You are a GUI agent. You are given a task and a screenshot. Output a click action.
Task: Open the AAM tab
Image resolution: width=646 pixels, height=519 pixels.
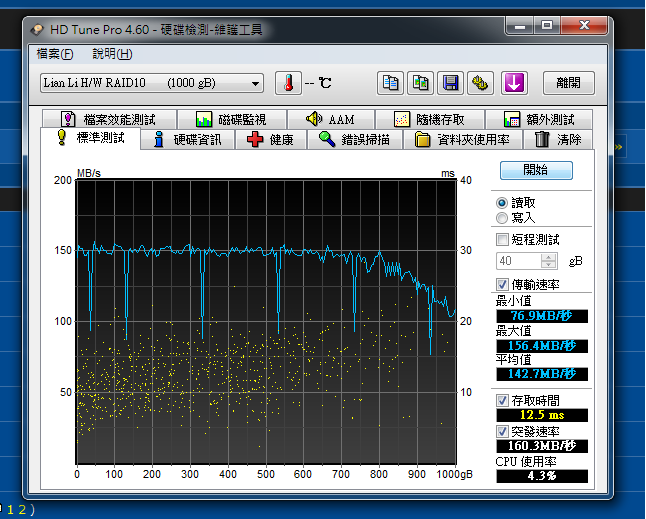[331, 119]
